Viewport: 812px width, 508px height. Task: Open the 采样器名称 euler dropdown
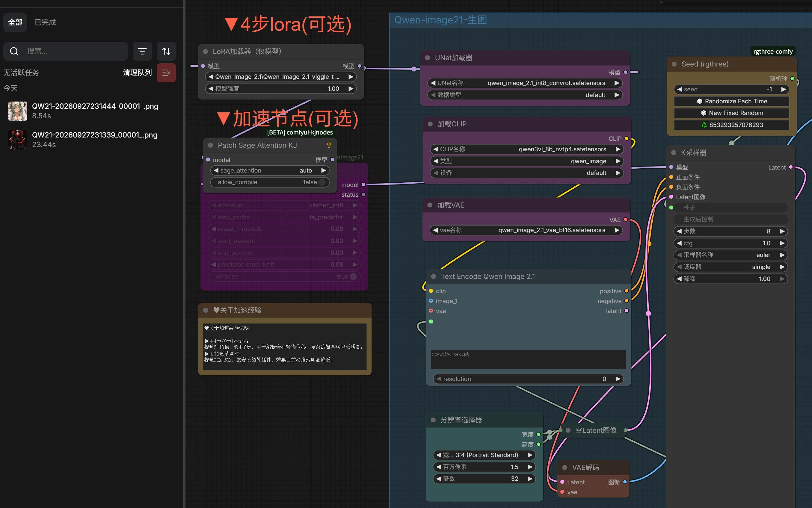(x=731, y=255)
